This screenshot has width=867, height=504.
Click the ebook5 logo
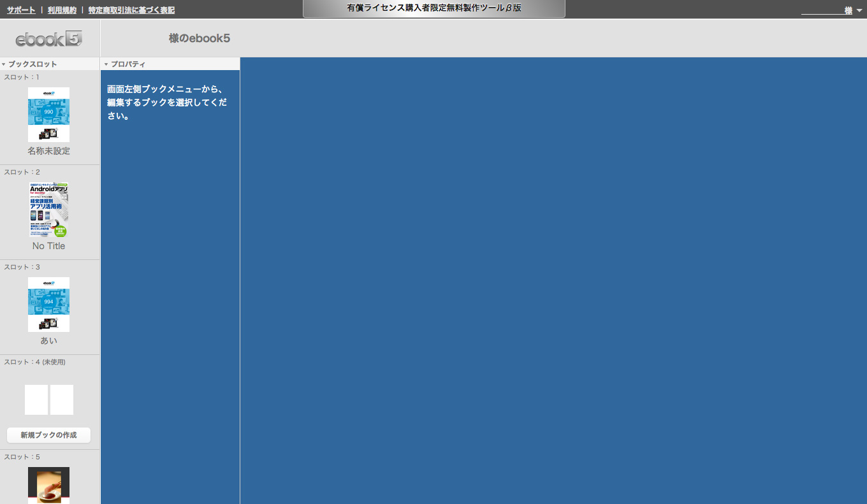tap(49, 39)
